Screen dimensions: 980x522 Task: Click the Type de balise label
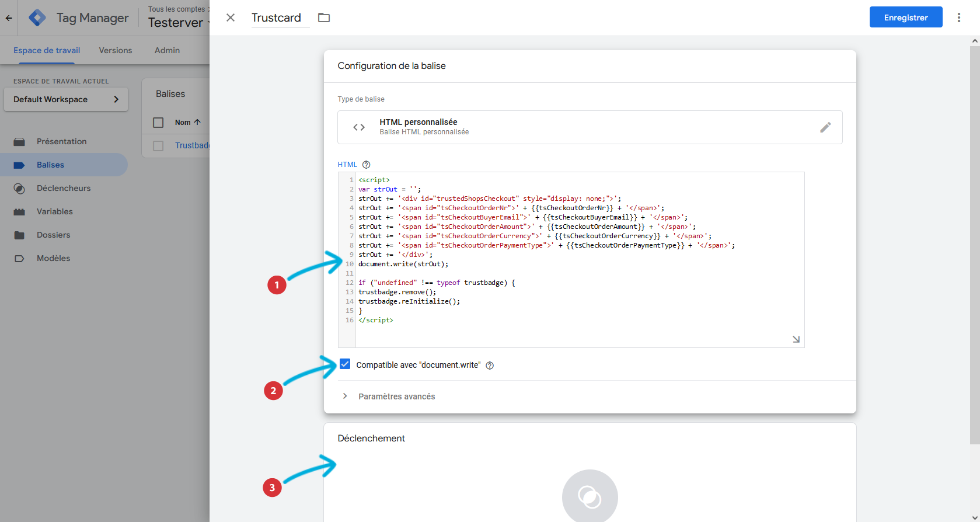coord(361,99)
